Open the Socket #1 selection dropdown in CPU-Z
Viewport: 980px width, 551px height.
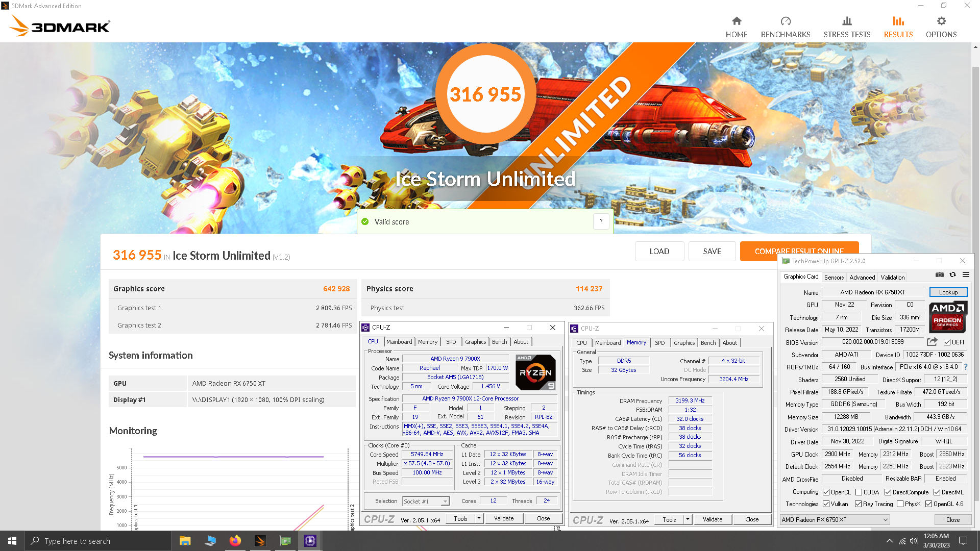pos(426,501)
